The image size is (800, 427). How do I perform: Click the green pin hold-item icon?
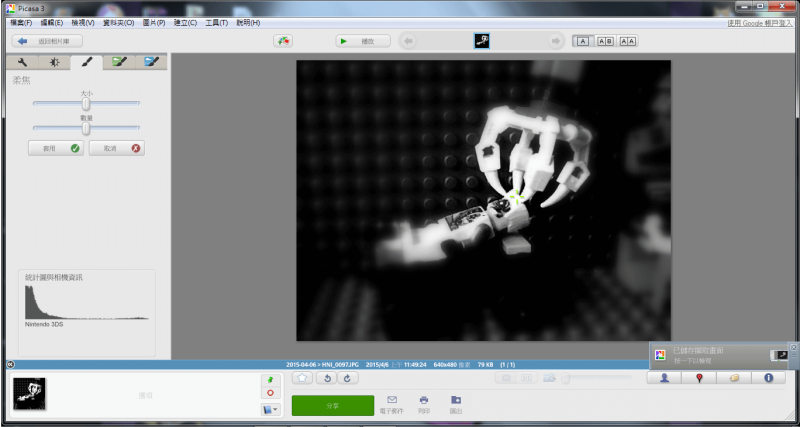[x=270, y=380]
